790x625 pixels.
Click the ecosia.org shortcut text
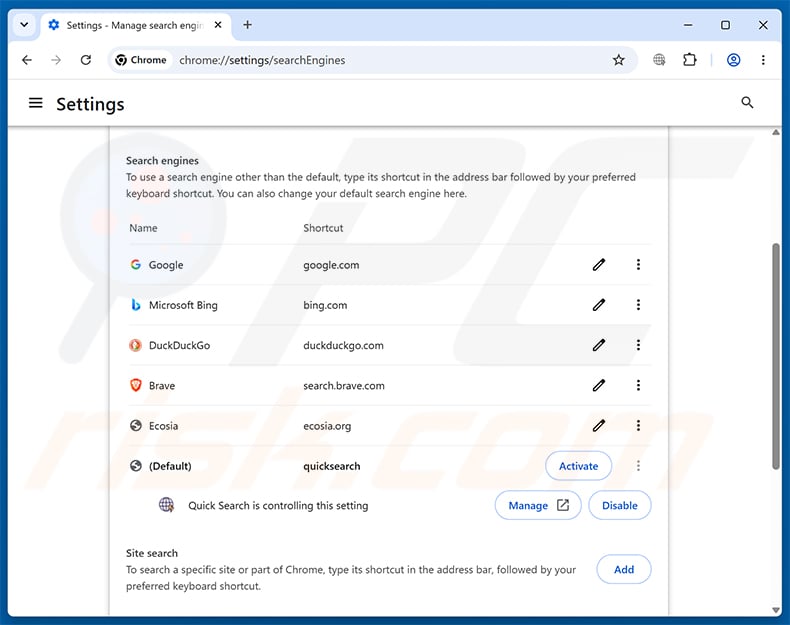click(x=327, y=426)
